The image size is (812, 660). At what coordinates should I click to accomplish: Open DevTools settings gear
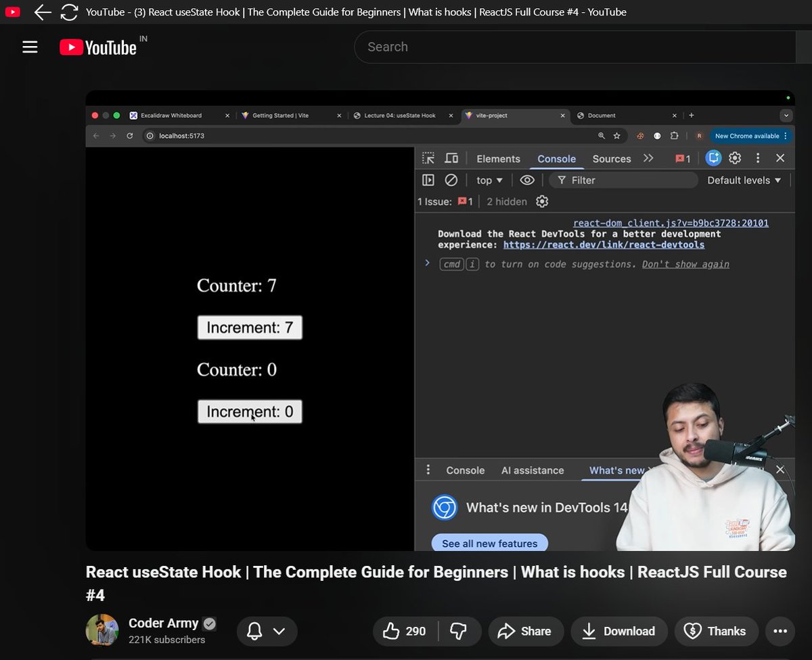(x=735, y=158)
